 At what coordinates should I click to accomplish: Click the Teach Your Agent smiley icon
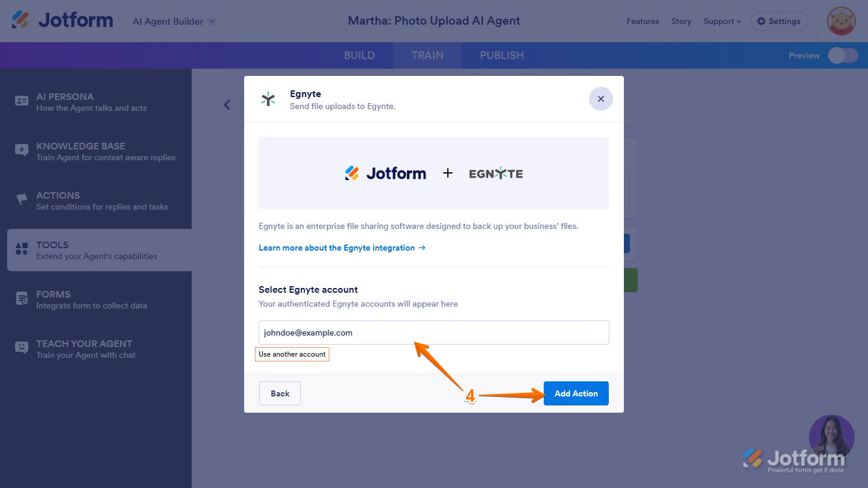[x=22, y=348]
